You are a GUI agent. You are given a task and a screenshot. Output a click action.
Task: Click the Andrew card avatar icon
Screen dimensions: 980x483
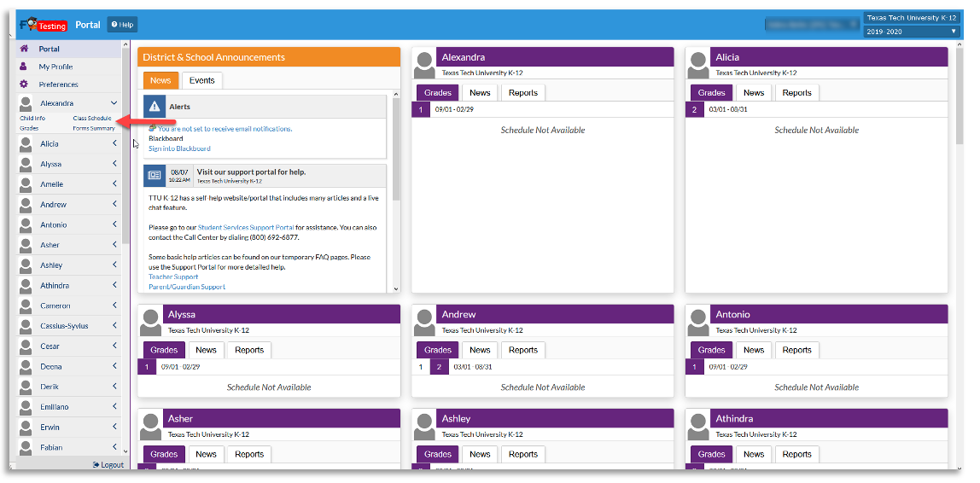click(x=425, y=322)
